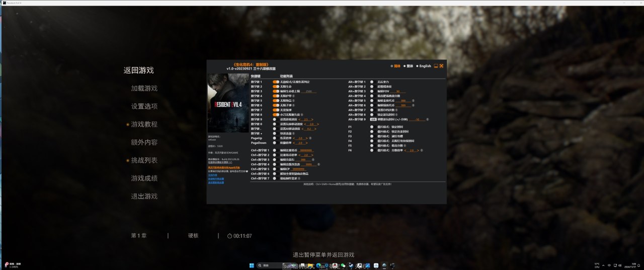The image size is (644, 270).
Task: Click the Ctrl+数字键 1 pesetas value field
Action: tap(306, 150)
